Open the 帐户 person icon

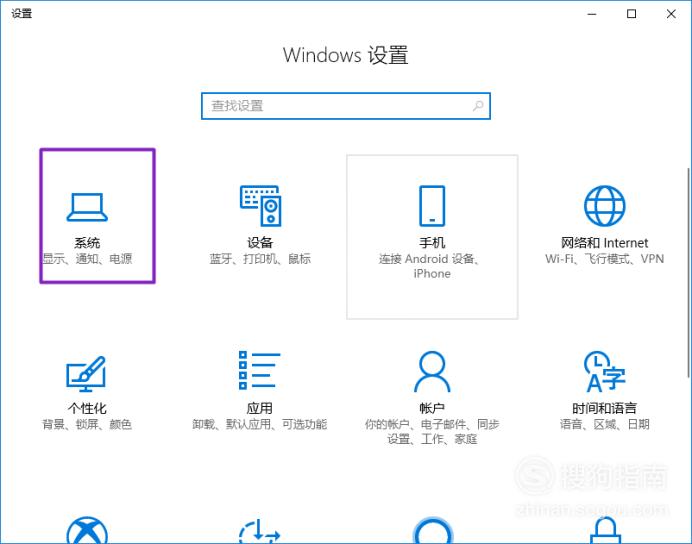click(432, 371)
